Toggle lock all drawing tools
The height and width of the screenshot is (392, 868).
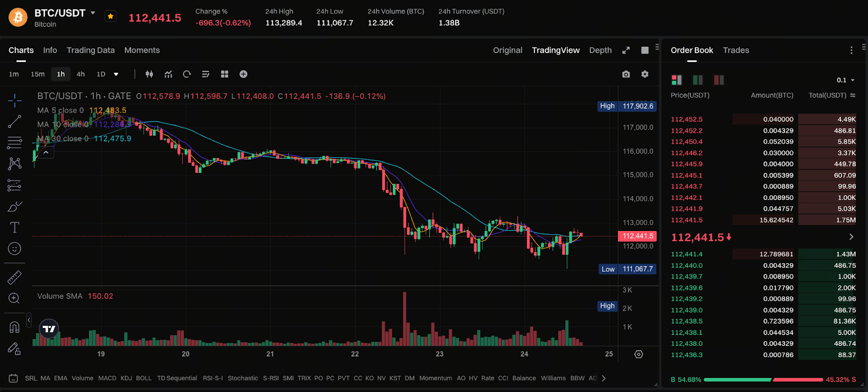tap(15, 349)
